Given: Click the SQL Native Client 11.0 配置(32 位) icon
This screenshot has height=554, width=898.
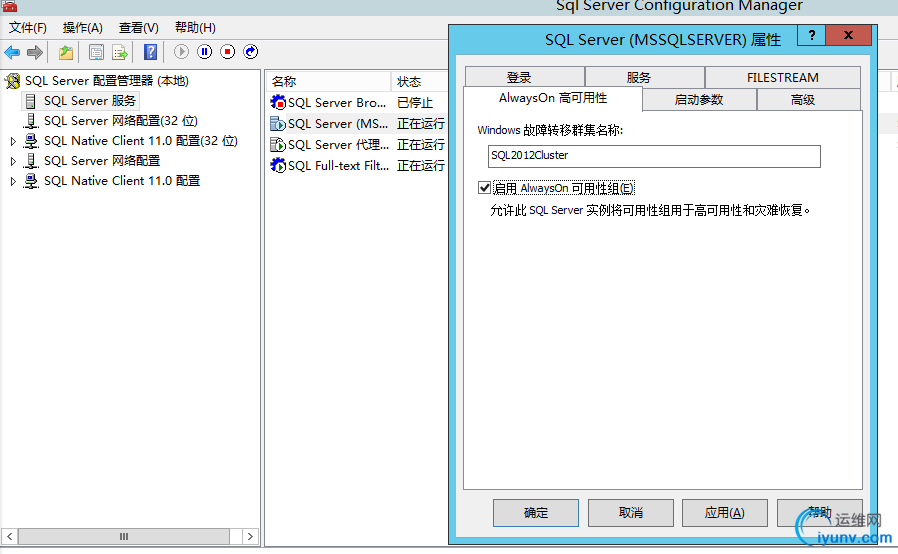Looking at the screenshot, I should coord(31,141).
